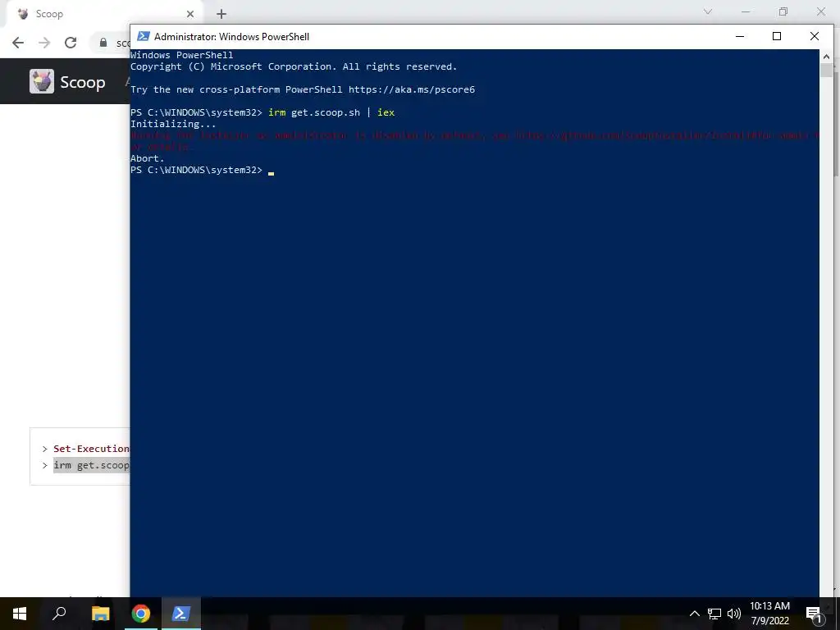Image resolution: width=840 pixels, height=630 pixels.
Task: Restore down the Chrome browser window
Action: pos(783,11)
